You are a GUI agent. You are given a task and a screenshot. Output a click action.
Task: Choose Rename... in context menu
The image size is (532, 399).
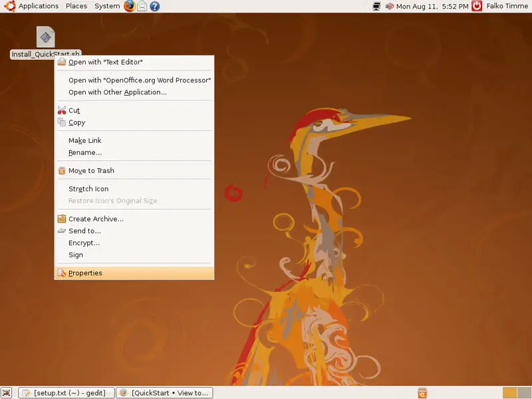(134, 153)
